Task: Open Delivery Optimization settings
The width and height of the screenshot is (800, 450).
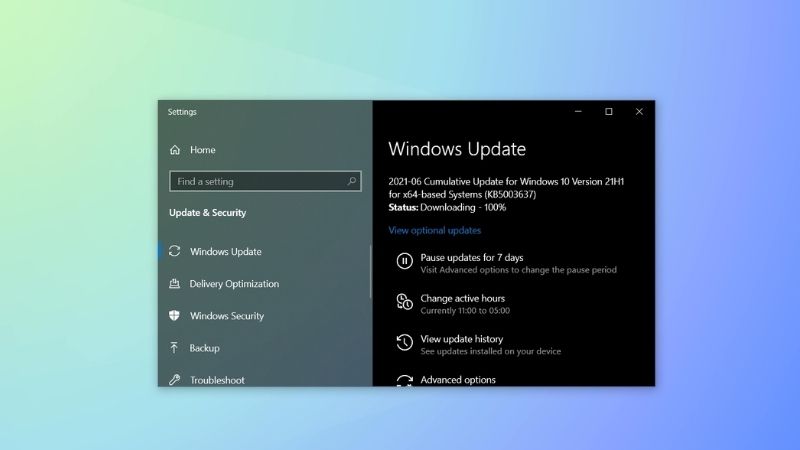Action: coord(234,284)
